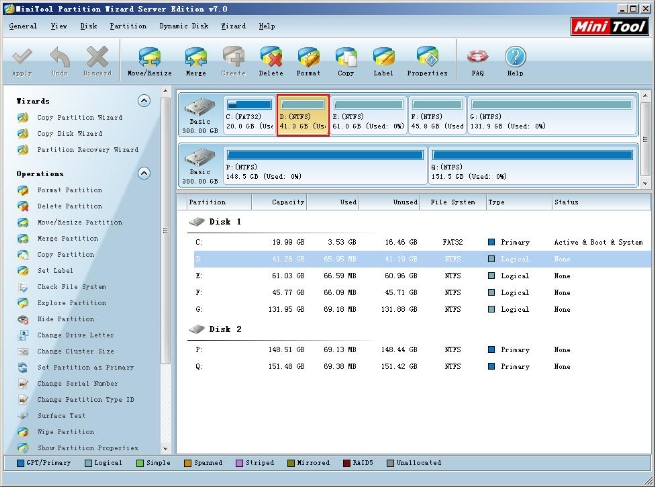Choose Format Partition in Operations
The width and height of the screenshot is (655, 487).
coord(69,190)
